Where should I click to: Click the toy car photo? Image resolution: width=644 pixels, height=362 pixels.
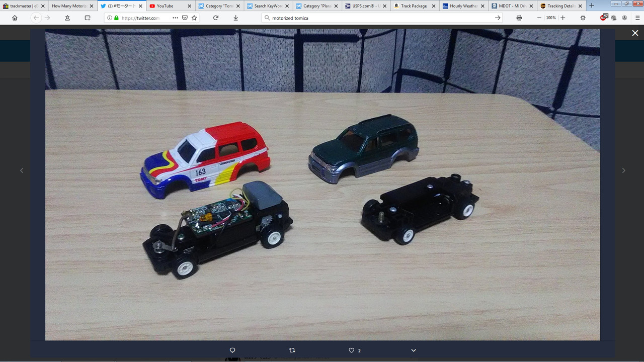tap(323, 185)
